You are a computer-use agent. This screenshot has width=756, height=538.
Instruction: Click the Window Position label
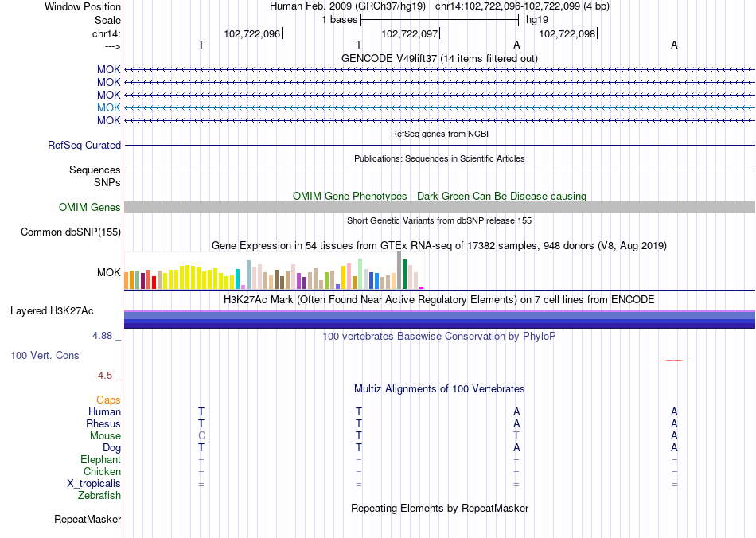(83, 6)
